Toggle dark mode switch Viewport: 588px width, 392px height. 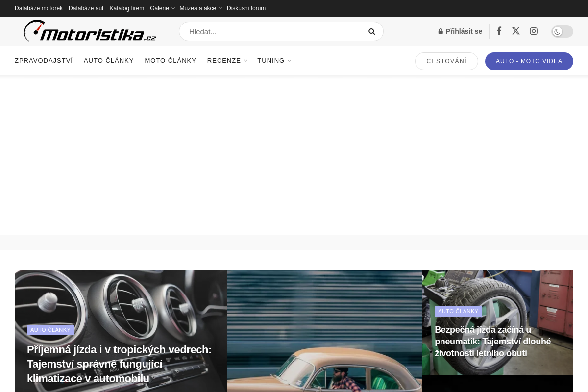[x=562, y=31]
